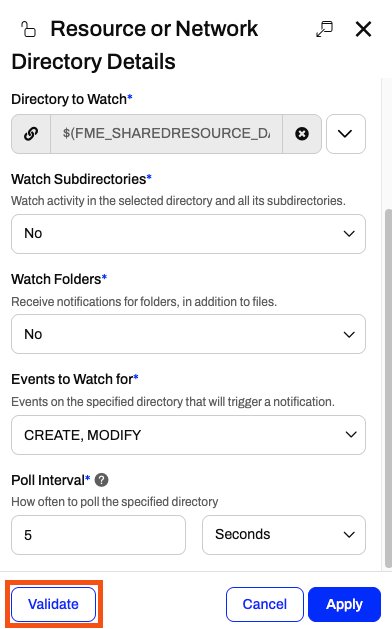Open the Watch Folders dropdown
This screenshot has height=629, width=392.
pyautogui.click(x=188, y=334)
